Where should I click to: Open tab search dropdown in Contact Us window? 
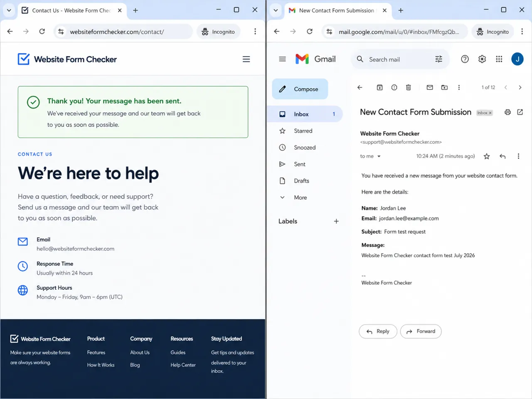(9, 10)
